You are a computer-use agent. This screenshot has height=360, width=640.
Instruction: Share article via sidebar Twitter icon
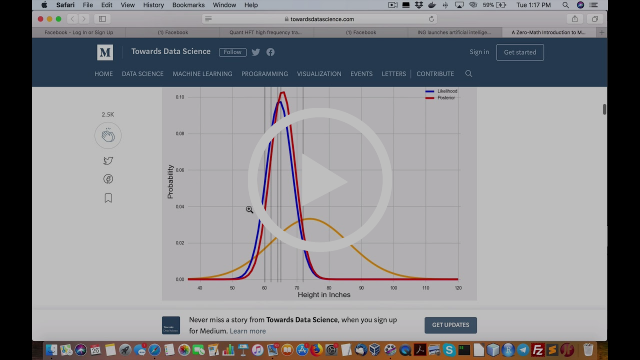pos(108,161)
